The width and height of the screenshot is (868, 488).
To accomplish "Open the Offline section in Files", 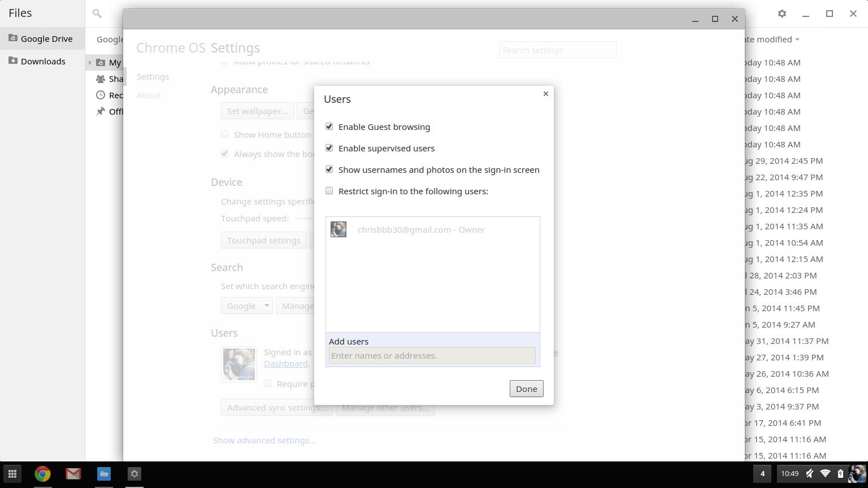I will (116, 111).
